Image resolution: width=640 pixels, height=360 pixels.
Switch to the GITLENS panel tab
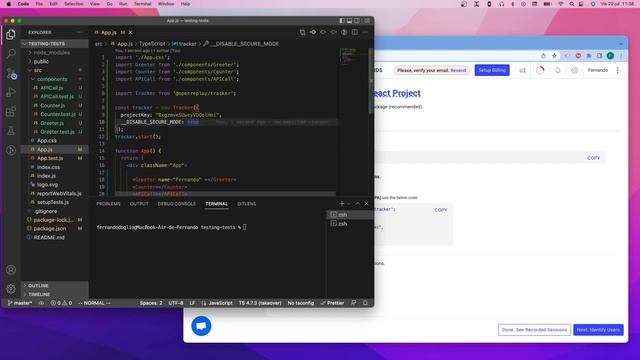247,204
